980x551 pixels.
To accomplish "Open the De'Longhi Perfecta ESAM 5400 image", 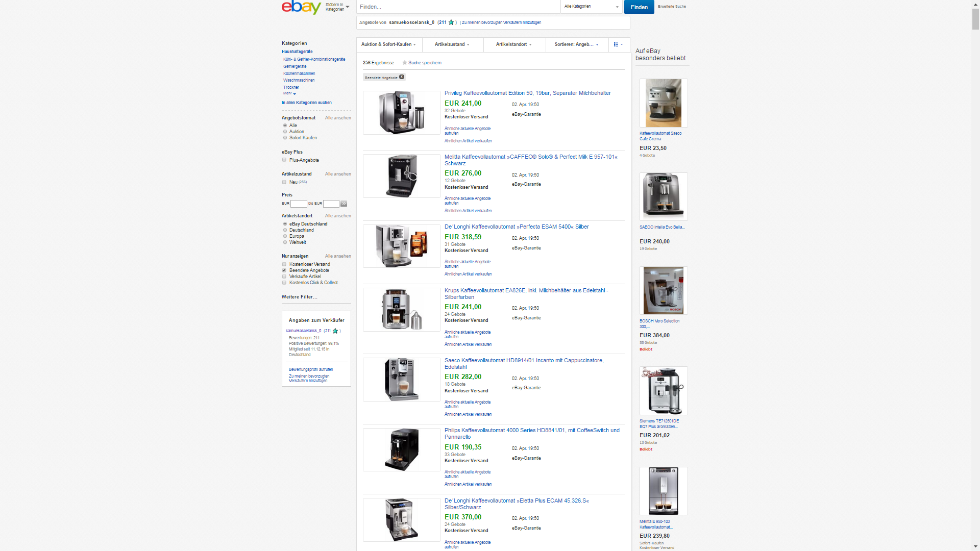I will tap(402, 246).
